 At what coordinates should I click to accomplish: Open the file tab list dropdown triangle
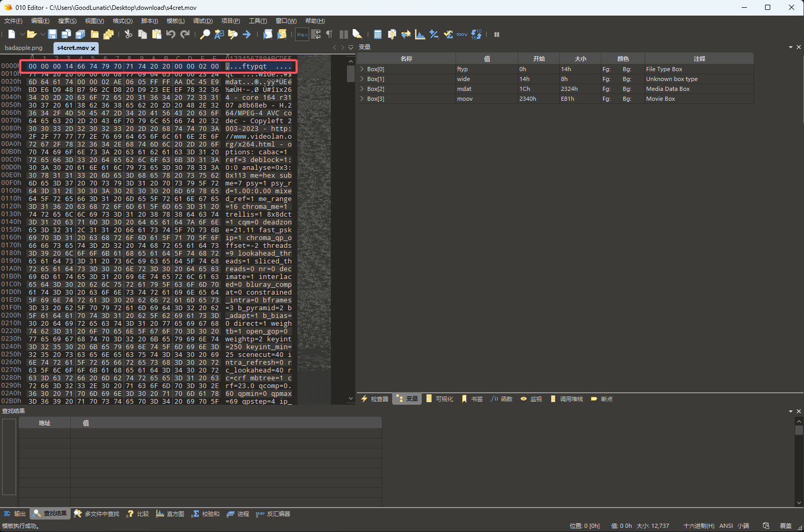pyautogui.click(x=351, y=47)
